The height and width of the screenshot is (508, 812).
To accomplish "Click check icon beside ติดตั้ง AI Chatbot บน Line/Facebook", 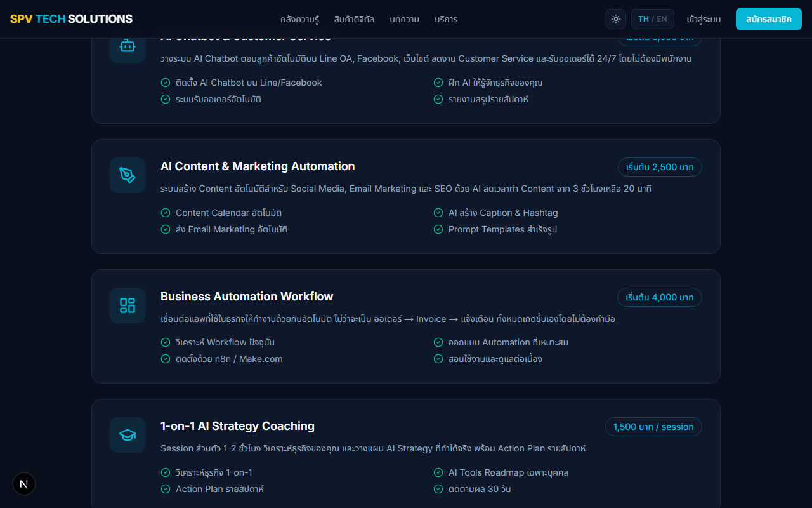I will click(166, 83).
